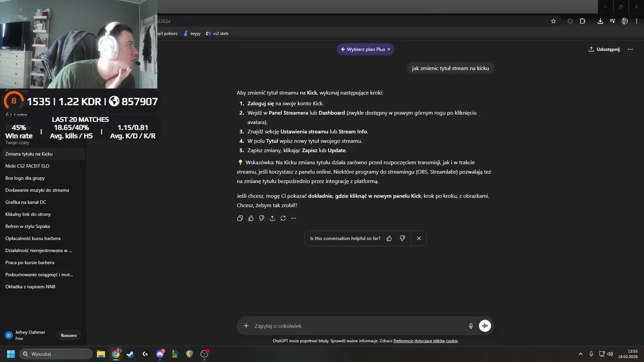Viewport: 644px width, 362px height.
Task: Bookmark this page with star icon
Action: pyautogui.click(x=553, y=21)
